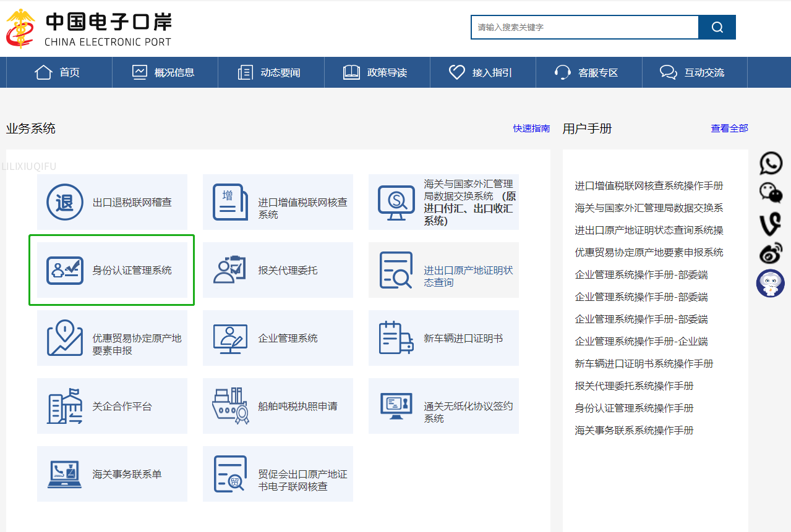Go to 政策导读 in navigation bar
This screenshot has height=532, width=791.
click(x=375, y=72)
